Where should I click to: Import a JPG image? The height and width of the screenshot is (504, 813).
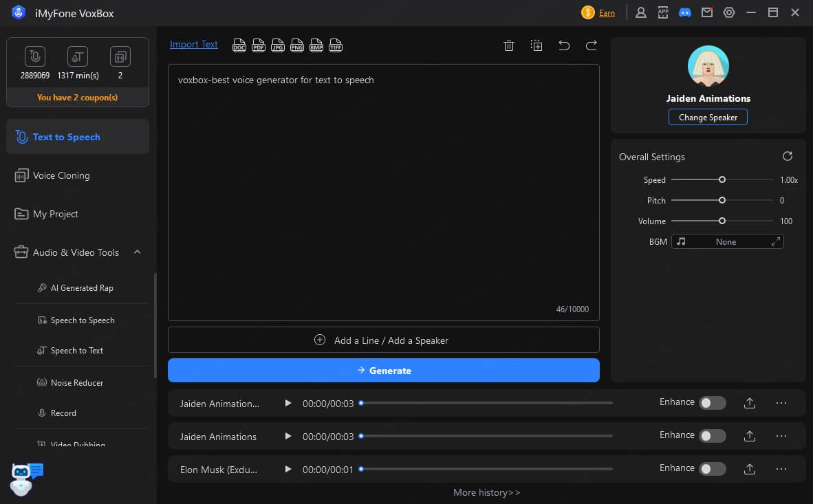pyautogui.click(x=277, y=45)
